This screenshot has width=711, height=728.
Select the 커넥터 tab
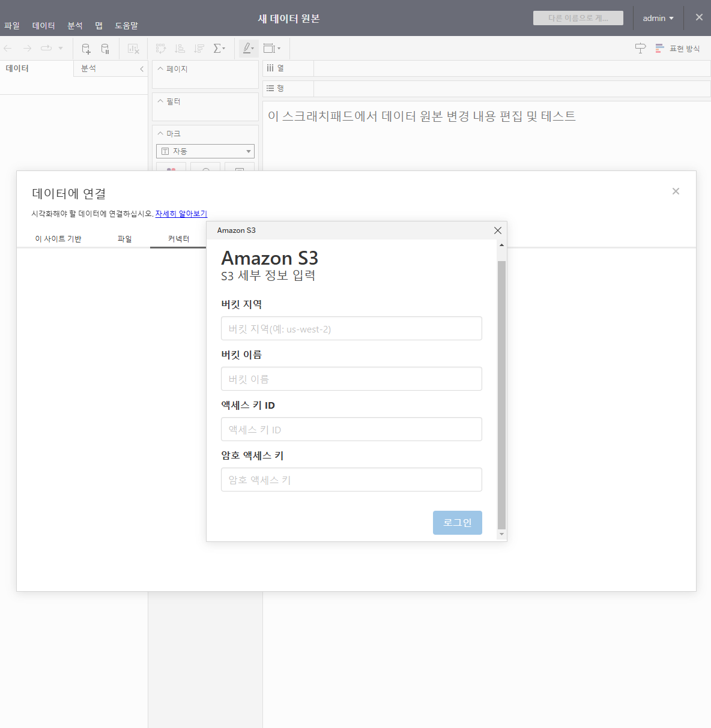[x=179, y=239]
